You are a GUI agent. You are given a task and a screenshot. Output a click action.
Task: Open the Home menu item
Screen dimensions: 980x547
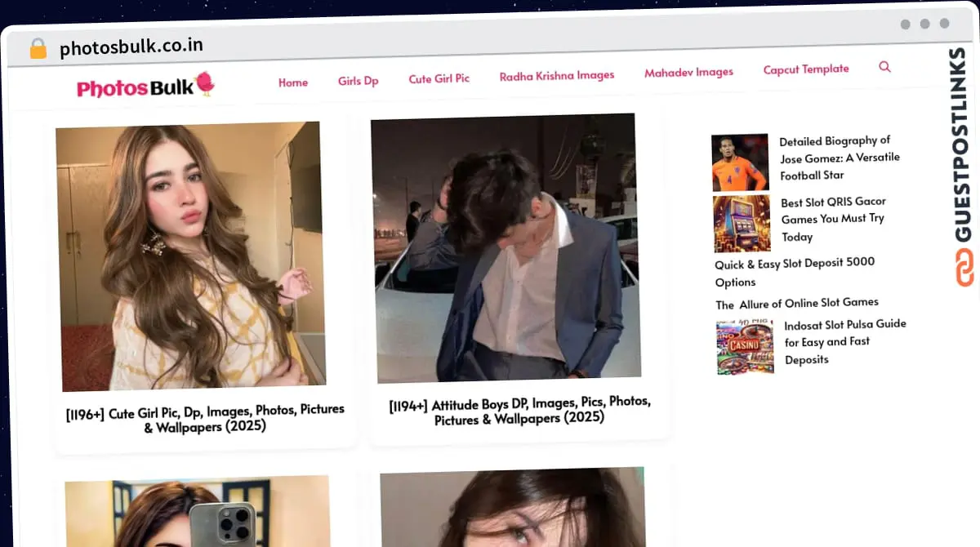point(292,82)
